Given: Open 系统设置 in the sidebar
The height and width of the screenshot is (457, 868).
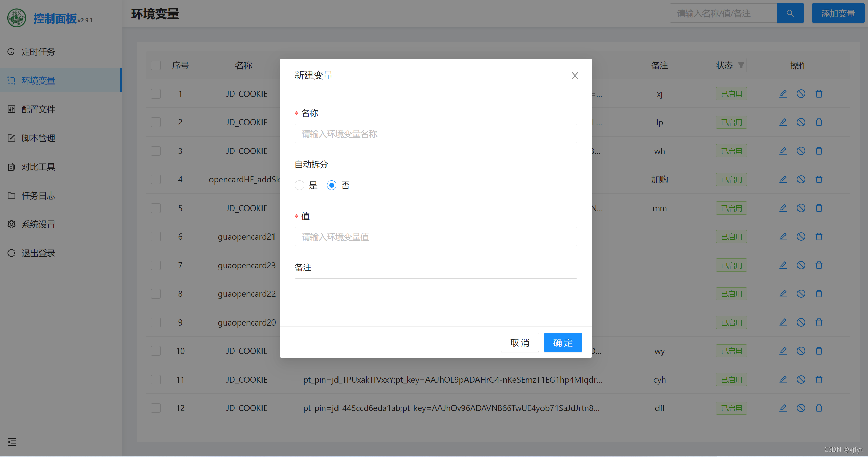Looking at the screenshot, I should click(61, 224).
